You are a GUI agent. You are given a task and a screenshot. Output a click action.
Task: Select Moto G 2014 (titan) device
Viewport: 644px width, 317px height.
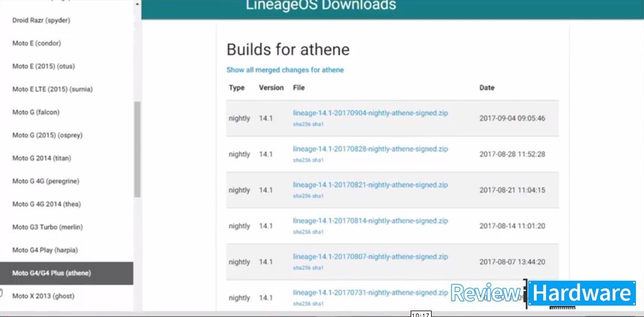coord(42,158)
